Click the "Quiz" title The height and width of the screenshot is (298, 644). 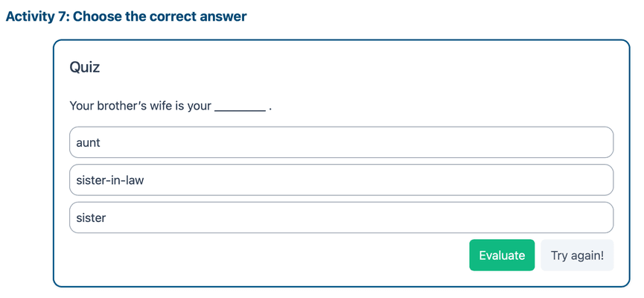(x=85, y=68)
